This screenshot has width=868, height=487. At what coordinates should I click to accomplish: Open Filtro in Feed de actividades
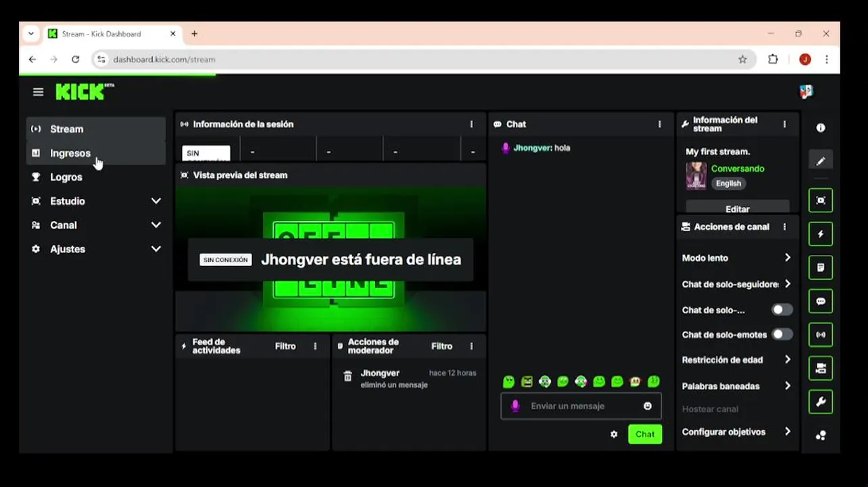tap(285, 346)
